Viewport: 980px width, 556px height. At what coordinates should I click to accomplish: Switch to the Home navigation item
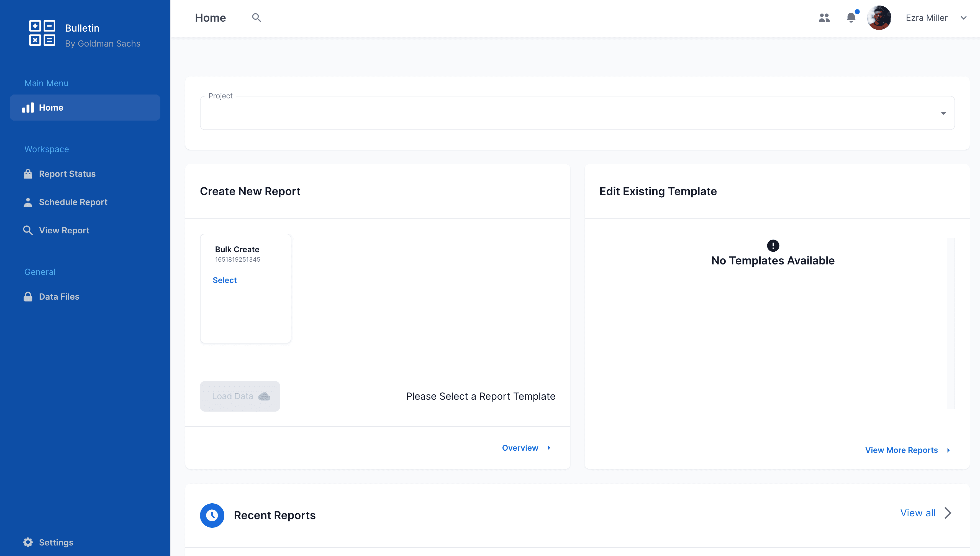(51, 107)
